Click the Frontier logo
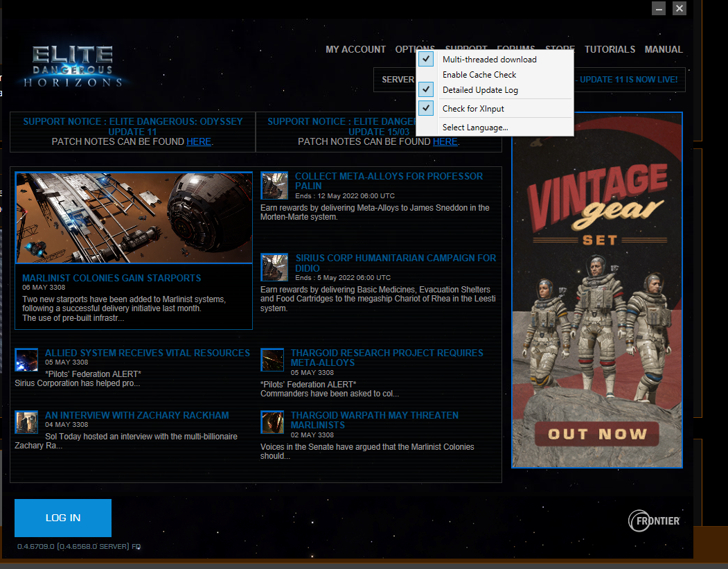The image size is (728, 569). (x=654, y=520)
